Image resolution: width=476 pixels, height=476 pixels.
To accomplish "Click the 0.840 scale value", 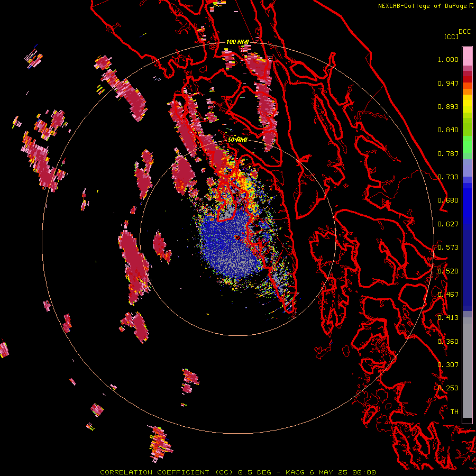I will (448, 130).
